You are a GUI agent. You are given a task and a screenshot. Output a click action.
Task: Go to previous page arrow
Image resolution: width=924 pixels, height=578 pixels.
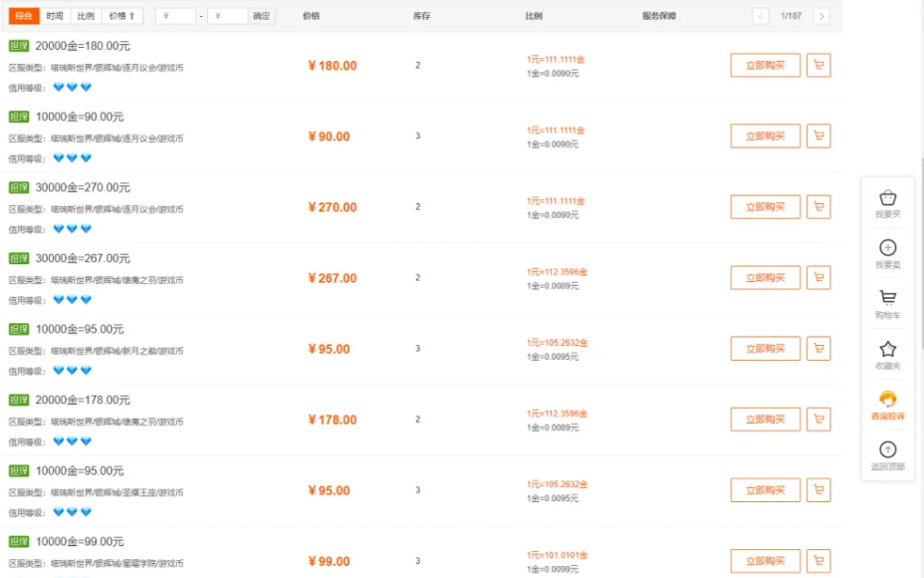761,16
